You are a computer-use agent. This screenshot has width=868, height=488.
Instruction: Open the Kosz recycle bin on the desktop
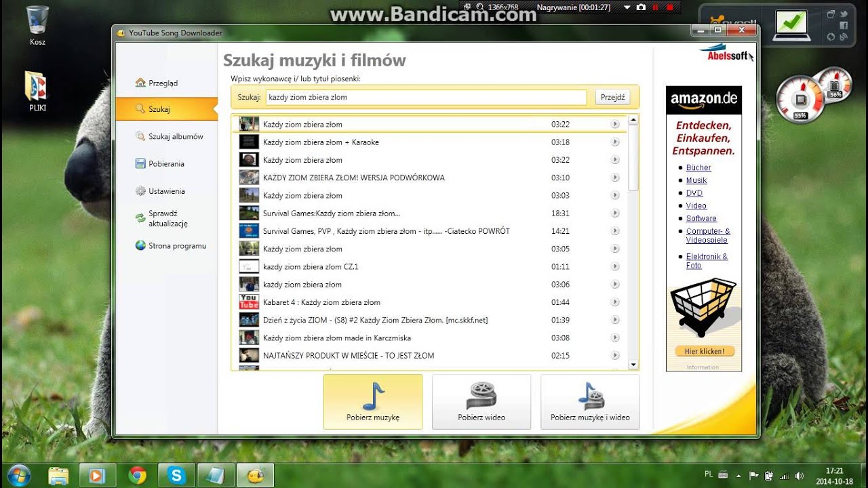37,25
